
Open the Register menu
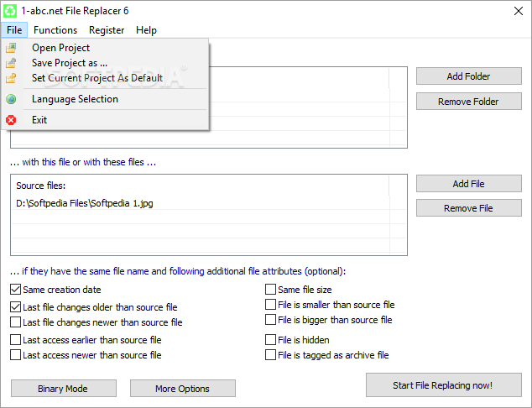click(x=107, y=30)
